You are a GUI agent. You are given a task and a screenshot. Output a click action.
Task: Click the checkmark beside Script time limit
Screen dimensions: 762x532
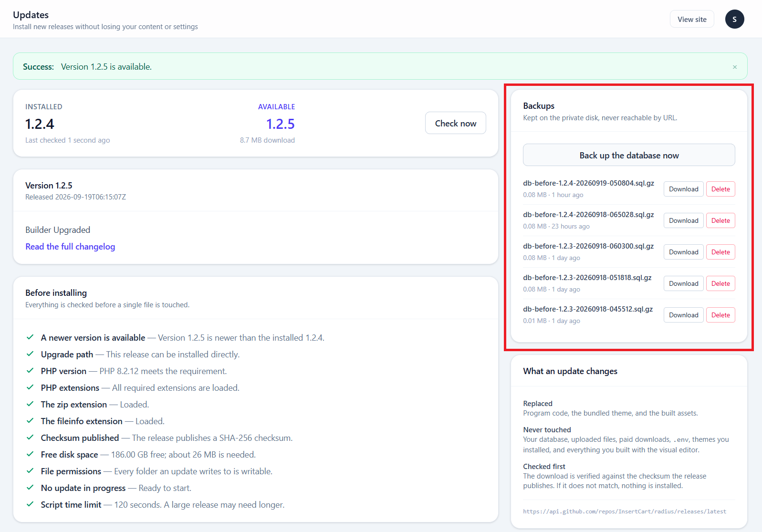coord(30,504)
